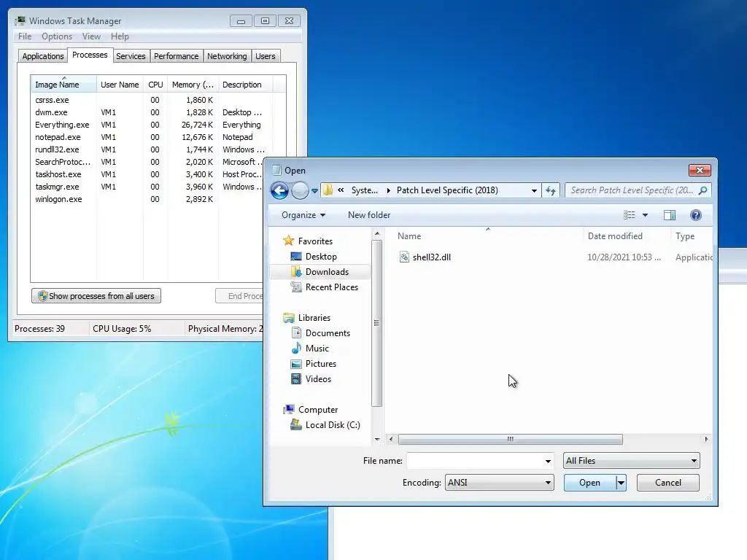Click the forward navigation arrow in Open dialog

pos(300,191)
